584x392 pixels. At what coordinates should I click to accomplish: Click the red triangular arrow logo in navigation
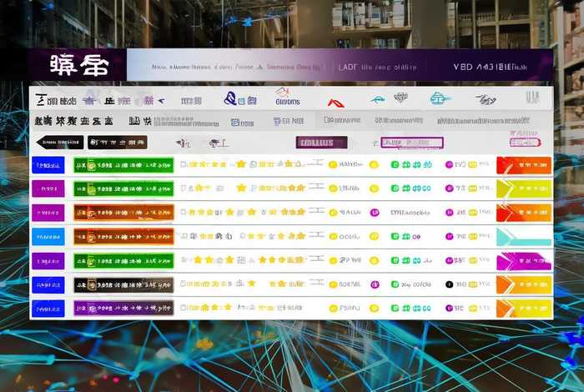(x=335, y=103)
